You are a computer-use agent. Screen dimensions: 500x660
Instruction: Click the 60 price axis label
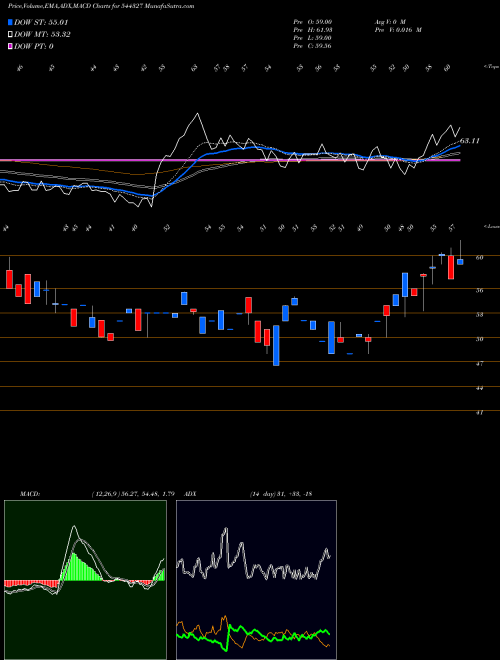click(479, 258)
